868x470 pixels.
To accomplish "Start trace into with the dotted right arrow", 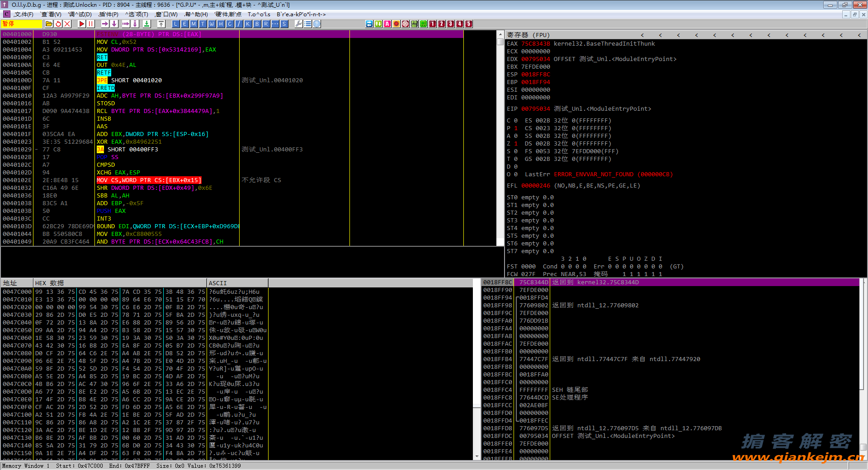I will tap(126, 24).
